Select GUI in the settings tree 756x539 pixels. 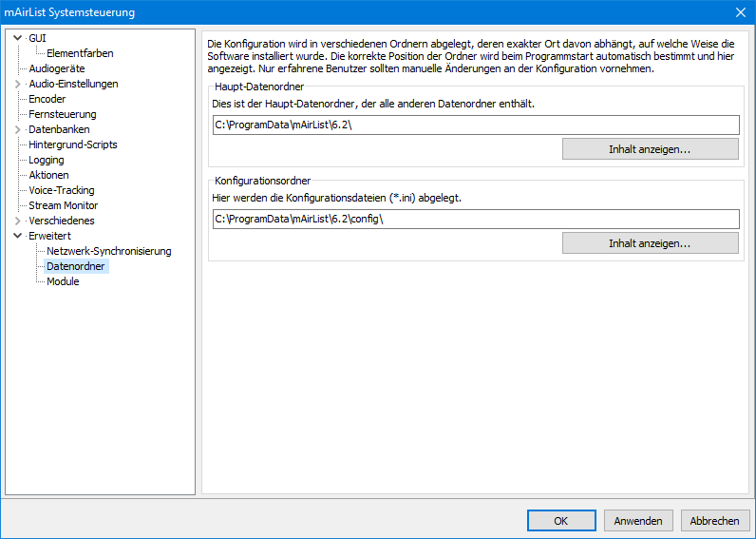pyautogui.click(x=37, y=38)
